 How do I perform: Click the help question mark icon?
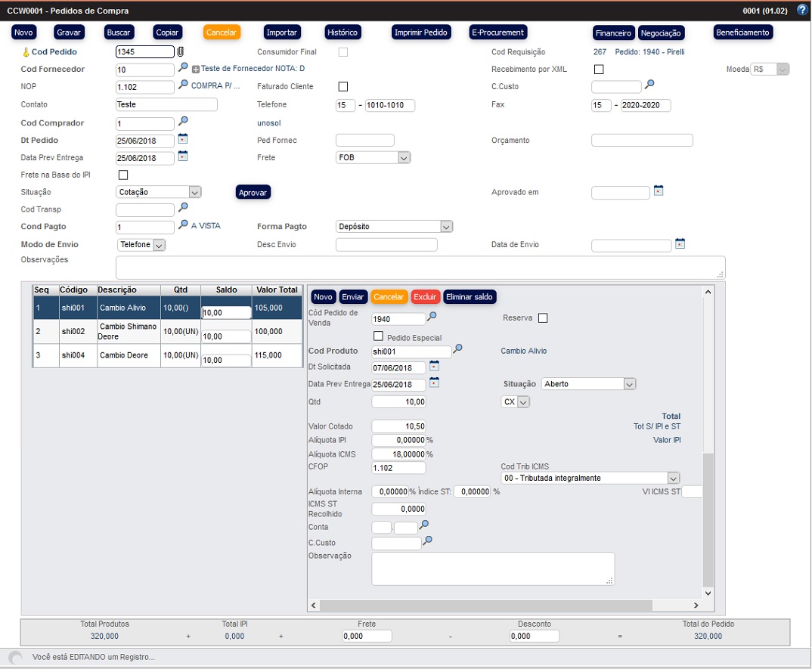[802, 11]
